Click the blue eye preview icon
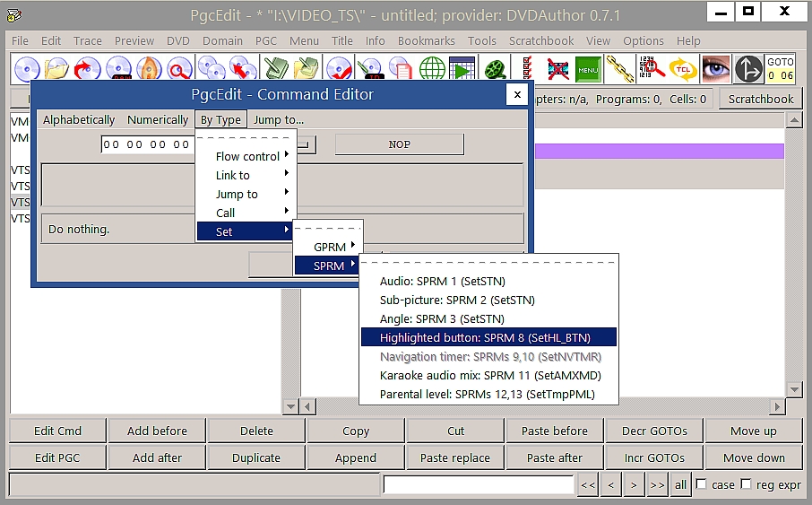 tap(716, 69)
